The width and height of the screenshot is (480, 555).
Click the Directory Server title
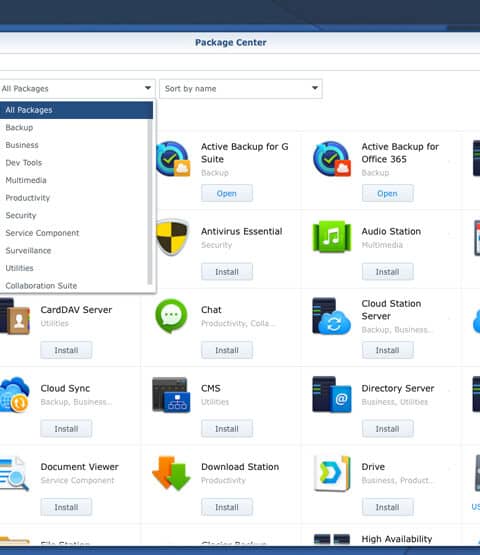398,388
